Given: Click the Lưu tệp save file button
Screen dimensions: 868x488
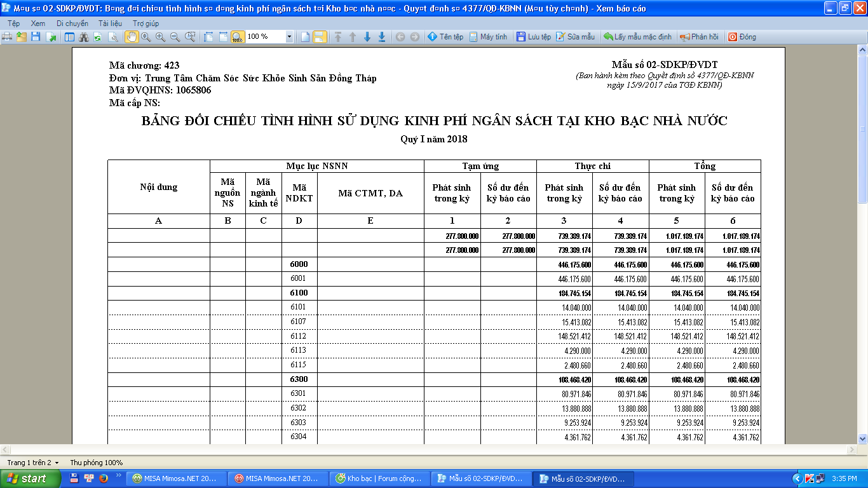Looking at the screenshot, I should point(534,37).
